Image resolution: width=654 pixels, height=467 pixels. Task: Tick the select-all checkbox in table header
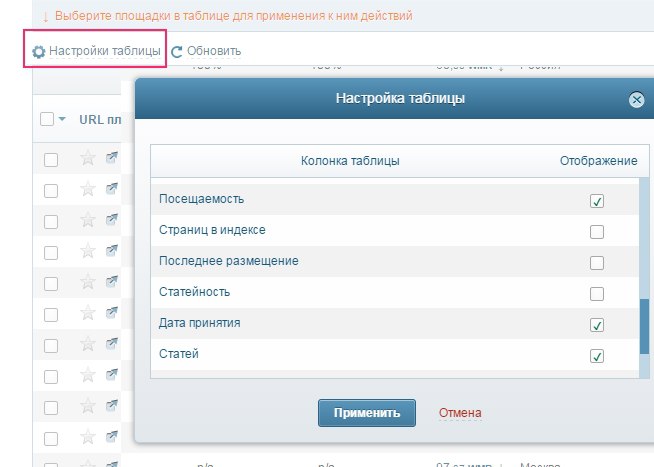click(x=47, y=119)
